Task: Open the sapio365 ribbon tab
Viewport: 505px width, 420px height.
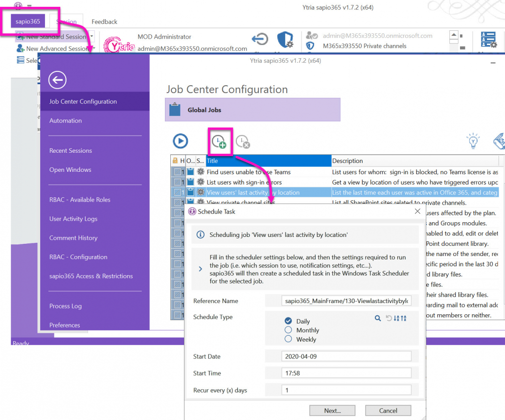Action: 28,21
